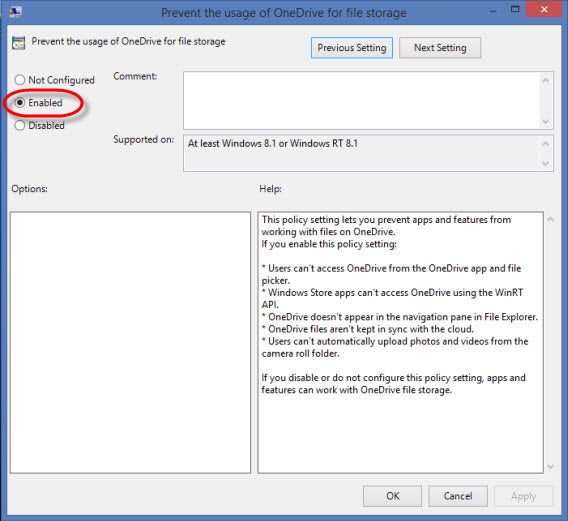This screenshot has width=568, height=521.
Task: Click the empty Options pane
Action: (x=130, y=342)
